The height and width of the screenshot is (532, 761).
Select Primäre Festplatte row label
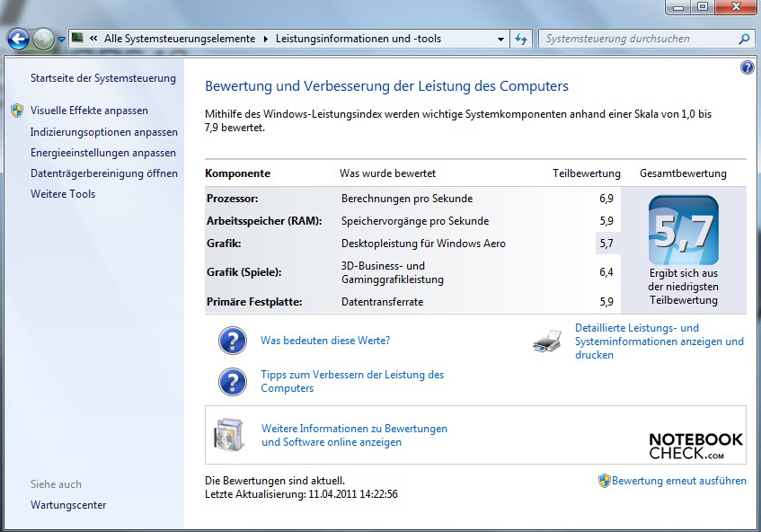[254, 302]
